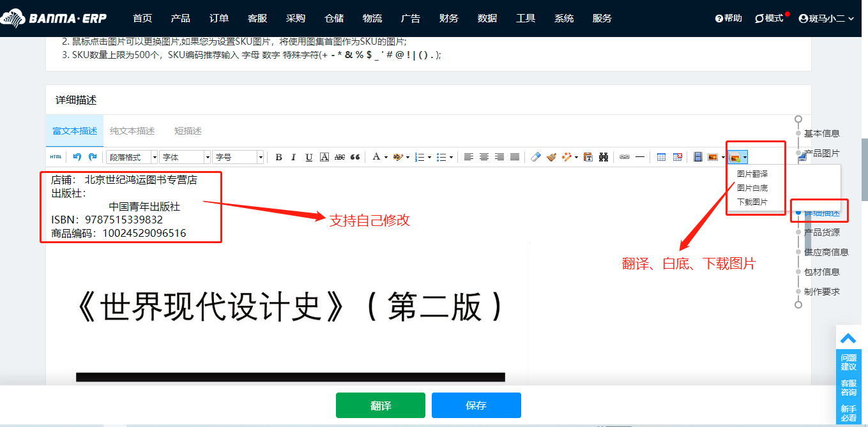Choose 图片翻译 from dropdown

point(752,174)
